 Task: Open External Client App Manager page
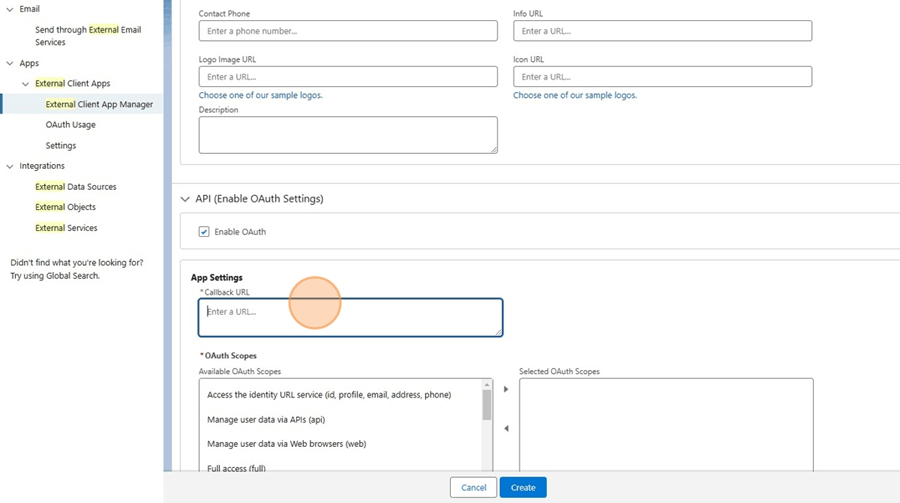coord(99,104)
